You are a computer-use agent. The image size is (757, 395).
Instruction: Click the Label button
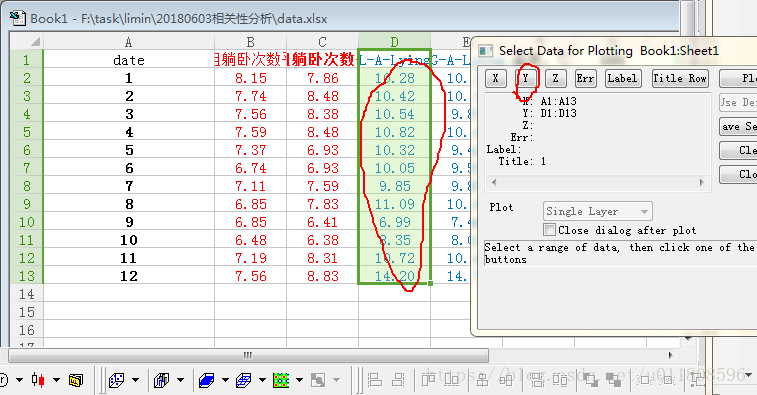pos(623,78)
